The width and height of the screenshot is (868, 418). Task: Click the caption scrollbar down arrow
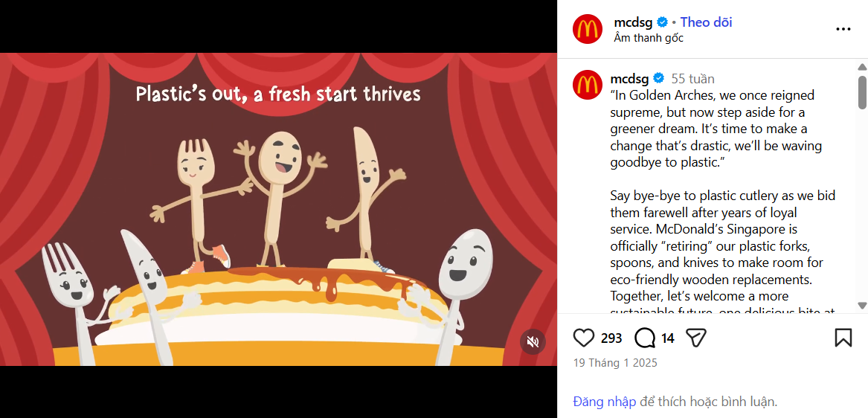[862, 305]
